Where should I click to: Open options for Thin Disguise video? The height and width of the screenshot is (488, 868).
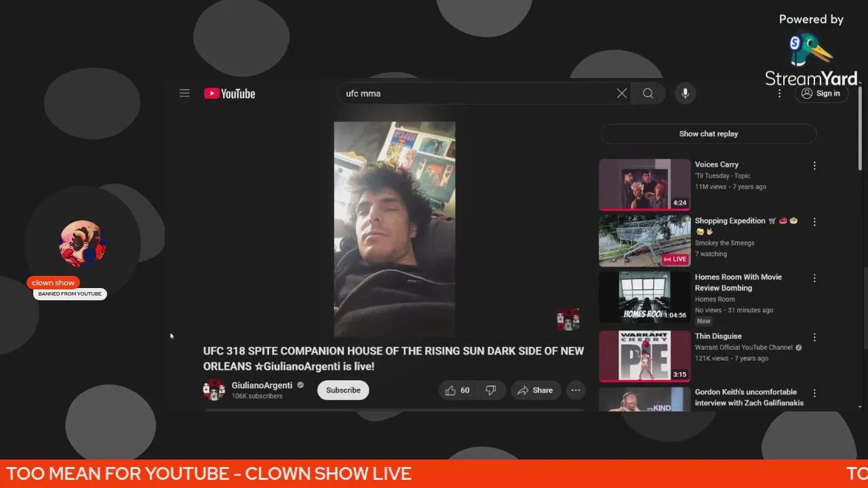point(814,337)
